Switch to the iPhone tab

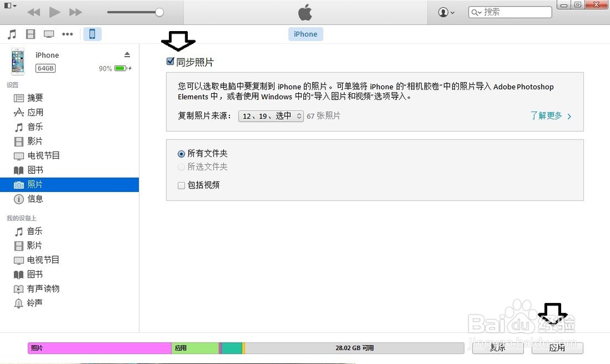click(305, 34)
